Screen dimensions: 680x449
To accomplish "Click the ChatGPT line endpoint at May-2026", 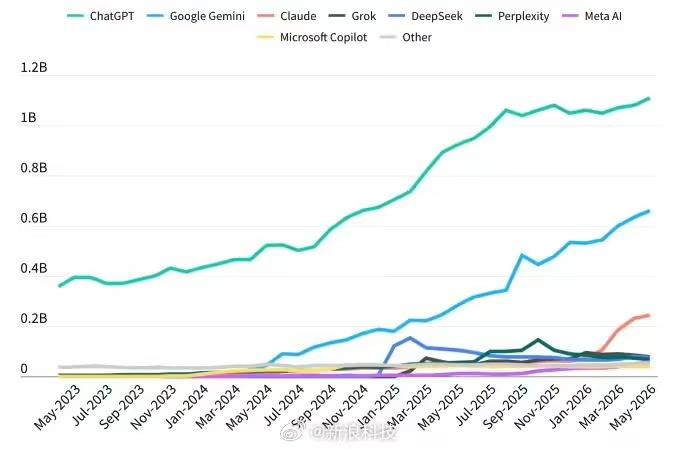I will 649,98.
